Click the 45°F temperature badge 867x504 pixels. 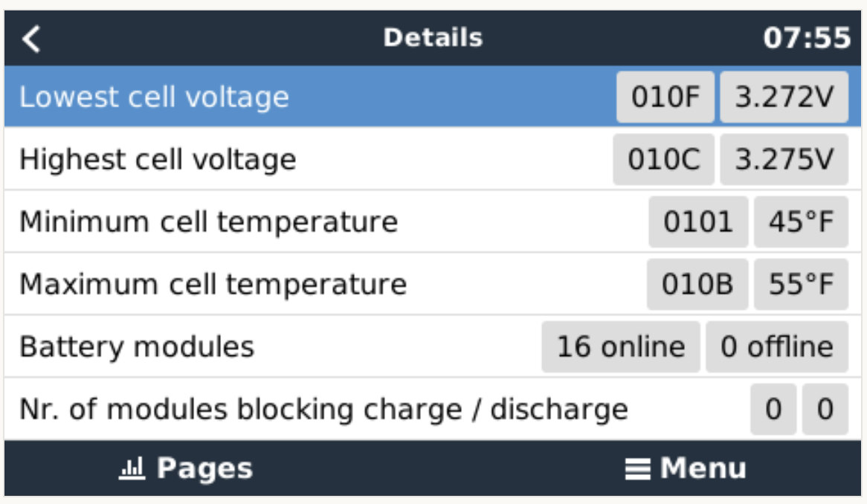(801, 222)
